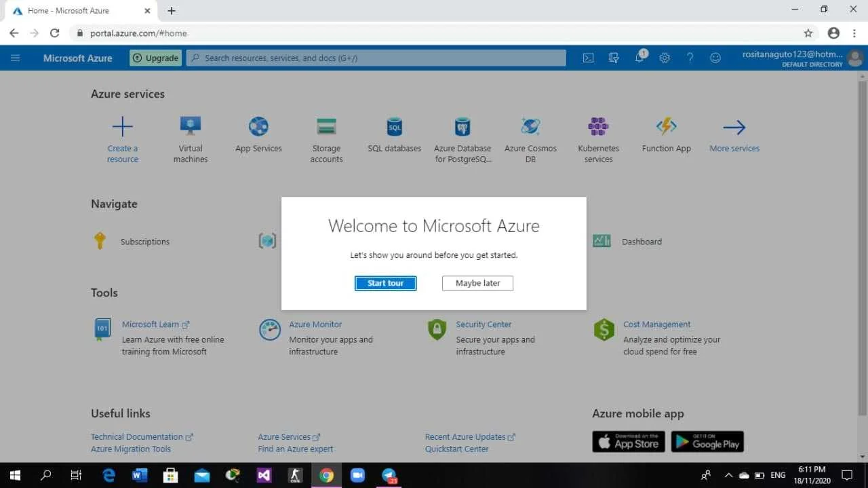Bookmark this page with the star icon

[x=808, y=33]
